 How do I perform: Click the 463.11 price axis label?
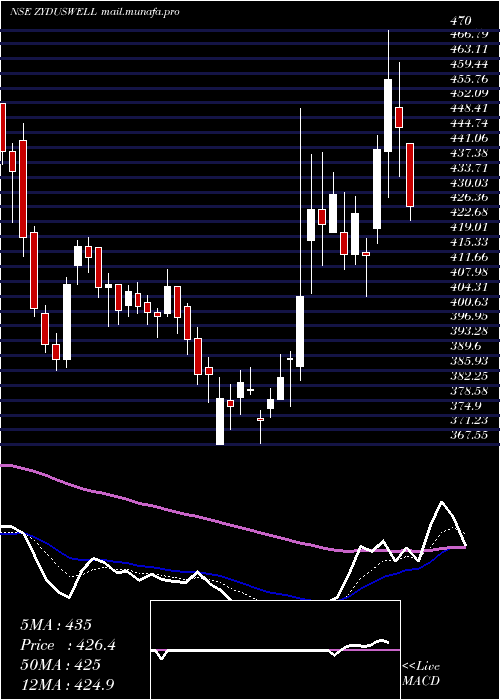tap(469, 49)
